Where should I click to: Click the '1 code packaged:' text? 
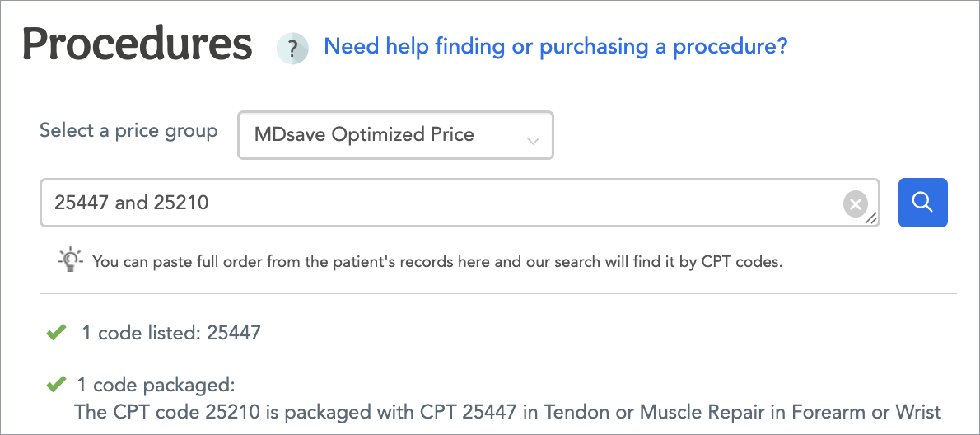pos(156,385)
